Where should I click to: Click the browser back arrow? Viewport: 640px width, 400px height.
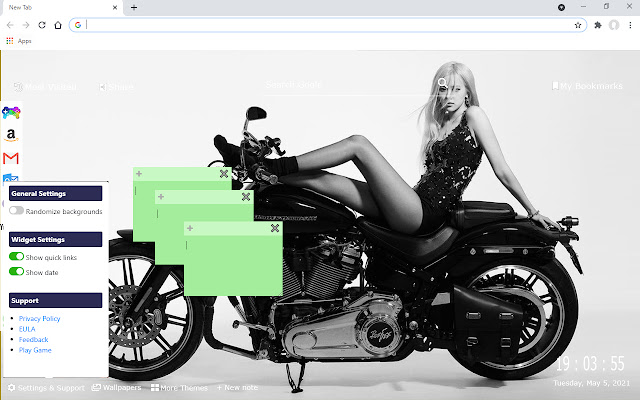pos(10,25)
